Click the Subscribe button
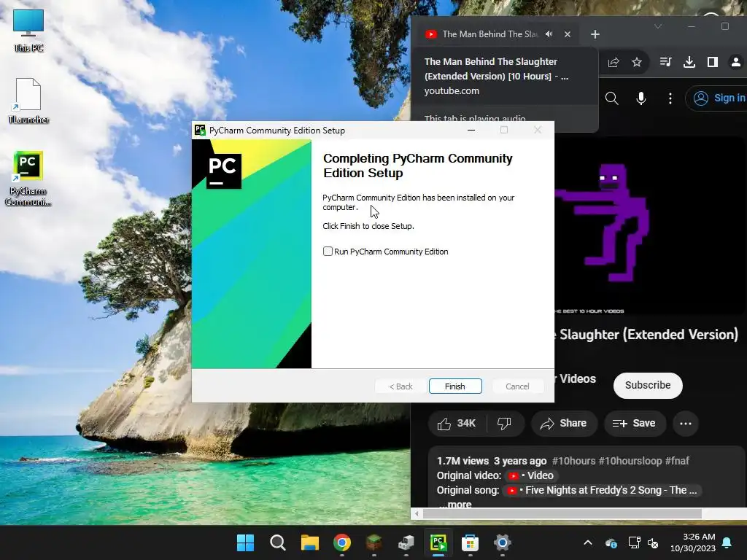This screenshot has width=747, height=560. click(648, 385)
